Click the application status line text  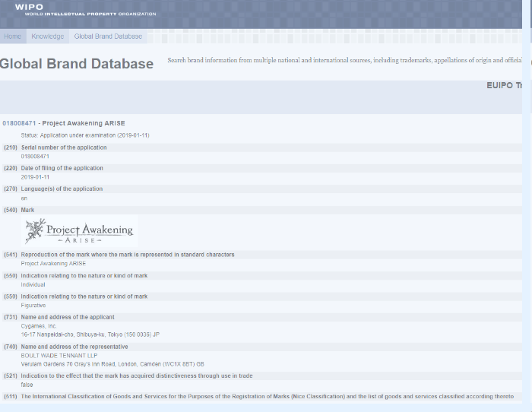(x=85, y=135)
